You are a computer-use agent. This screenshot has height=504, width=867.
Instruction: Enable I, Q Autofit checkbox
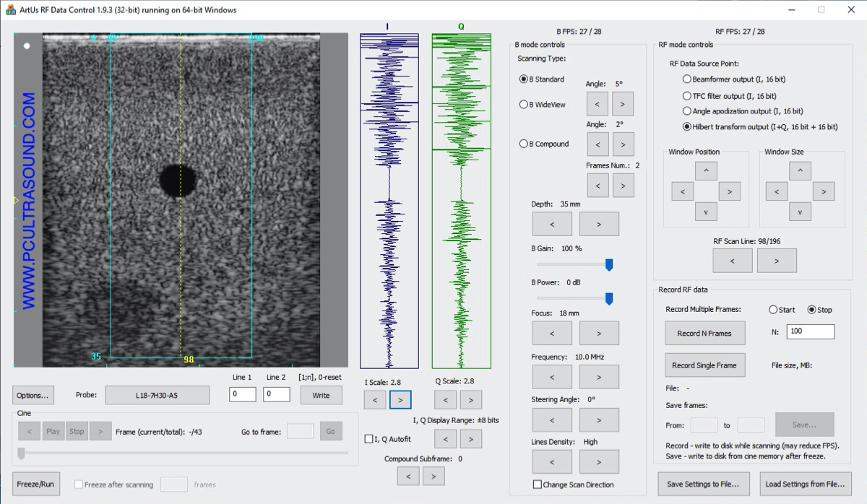point(369,438)
